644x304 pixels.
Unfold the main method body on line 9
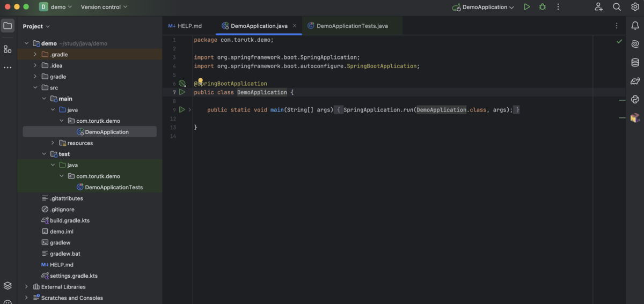[190, 109]
